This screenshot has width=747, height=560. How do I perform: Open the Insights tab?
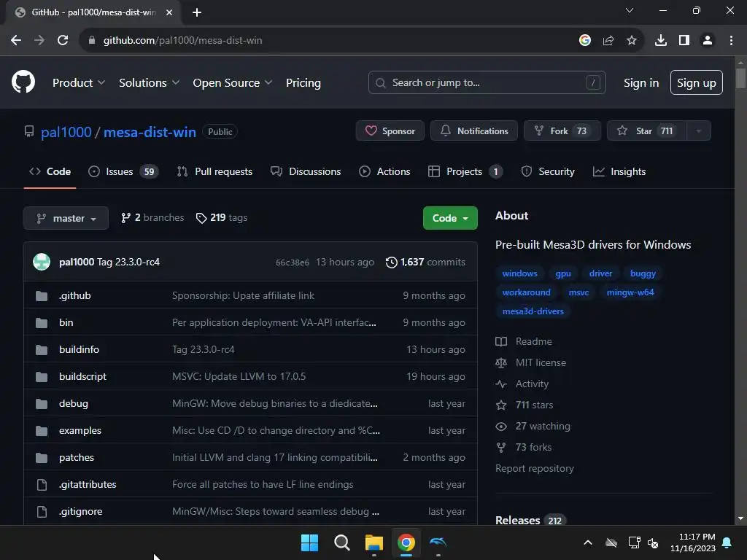click(619, 171)
